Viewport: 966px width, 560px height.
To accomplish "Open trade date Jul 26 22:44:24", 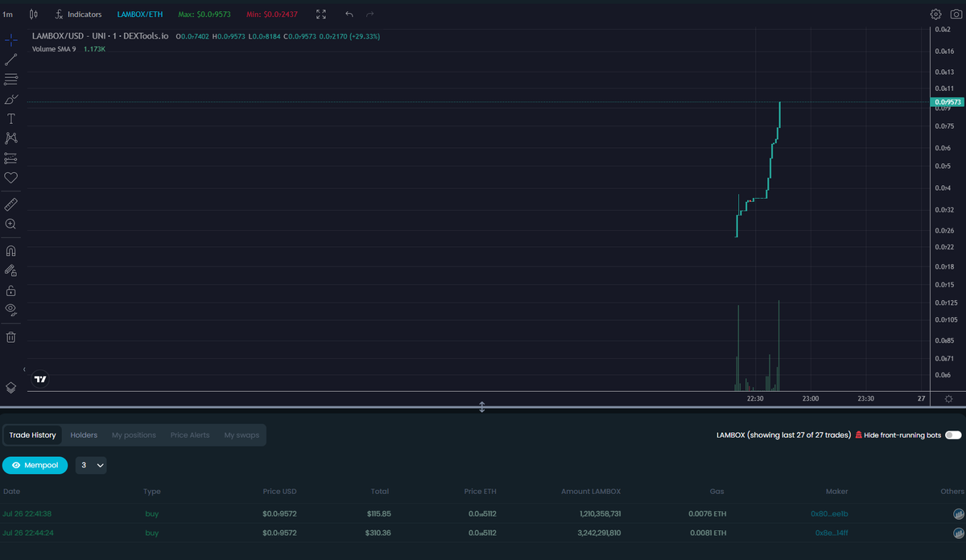I will coord(27,533).
